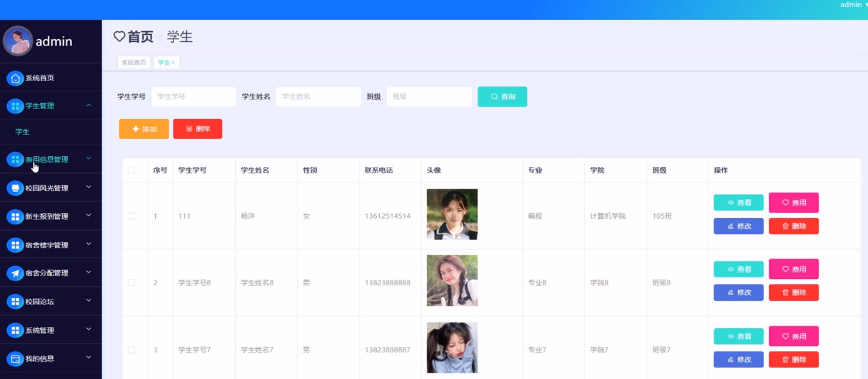This screenshot has width=868, height=379.
Task: Open the 系统首页 sidebar menu label
Action: (40, 78)
